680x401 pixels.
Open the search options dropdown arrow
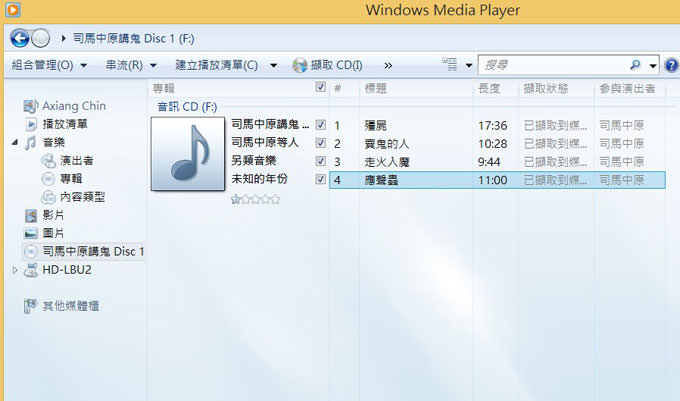653,66
